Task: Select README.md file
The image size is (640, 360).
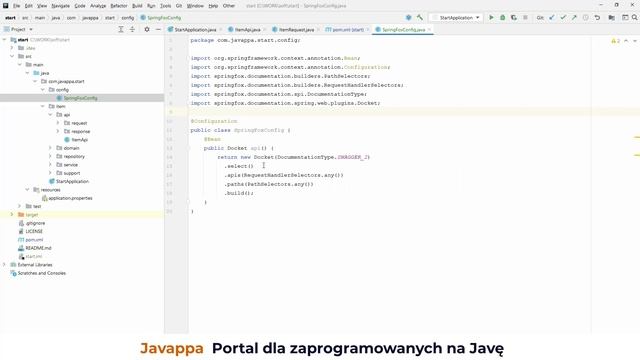Action: point(38,248)
